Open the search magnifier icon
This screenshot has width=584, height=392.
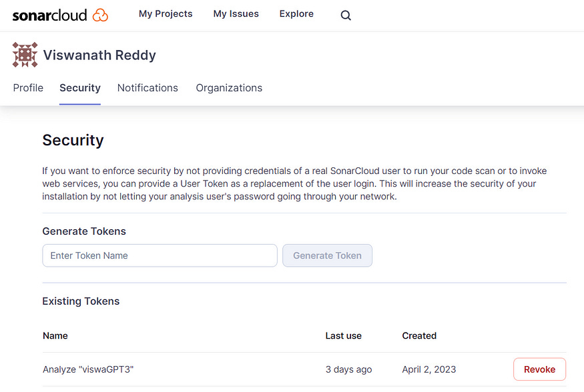click(346, 15)
